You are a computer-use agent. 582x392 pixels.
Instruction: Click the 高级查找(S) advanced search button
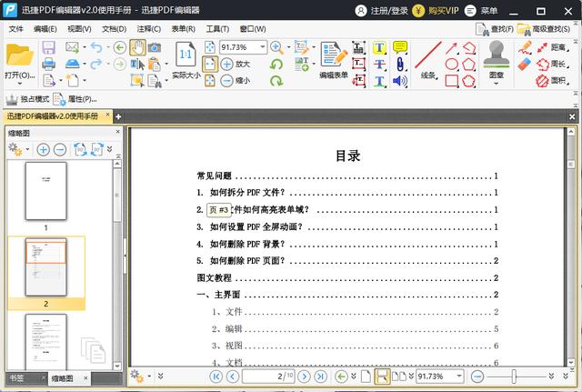[544, 29]
